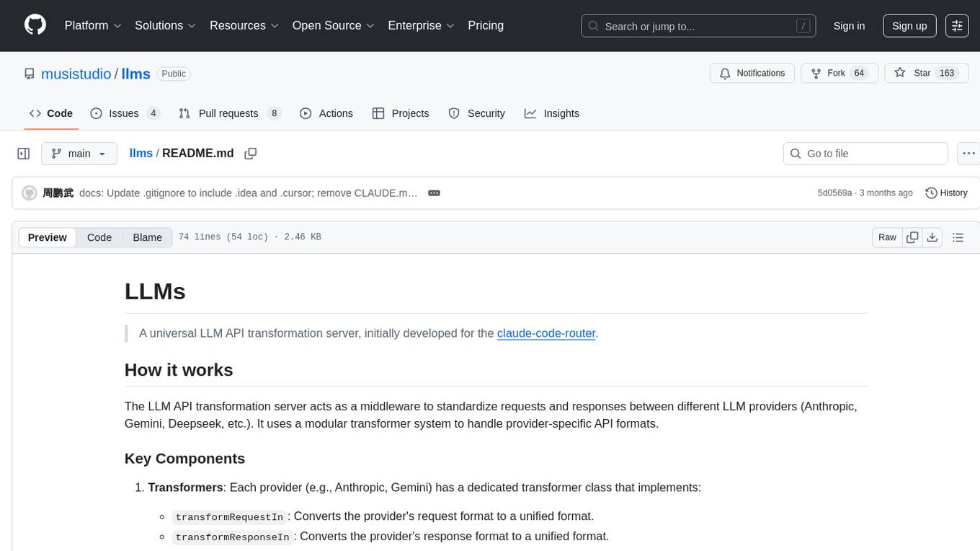Expand the Solutions menu
This screenshot has width=980, height=551.
(166, 25)
